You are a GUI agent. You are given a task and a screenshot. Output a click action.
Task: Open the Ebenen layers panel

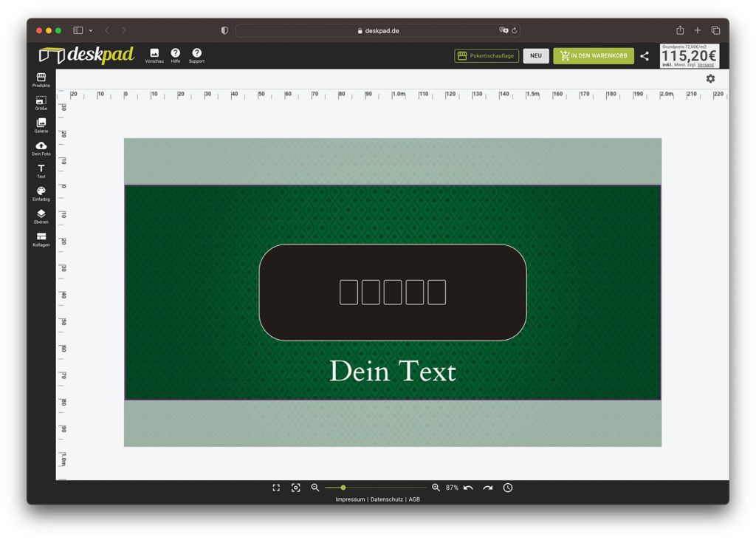[x=41, y=216]
